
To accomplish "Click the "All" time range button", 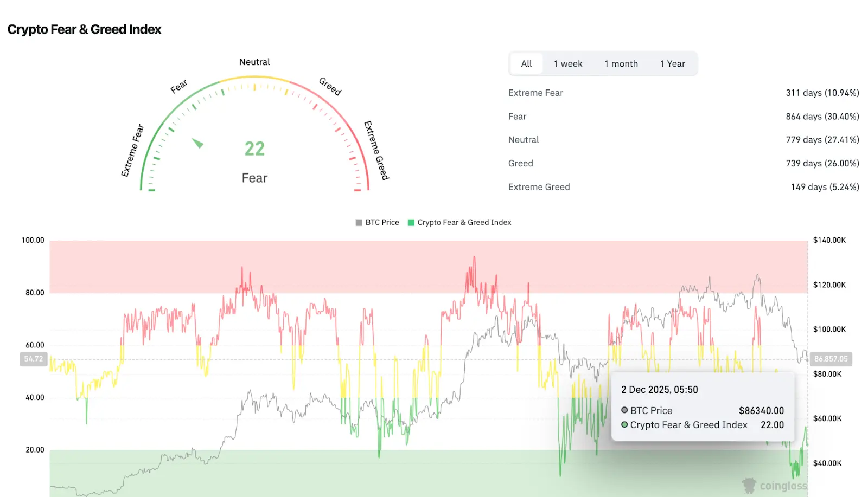I will (x=526, y=63).
